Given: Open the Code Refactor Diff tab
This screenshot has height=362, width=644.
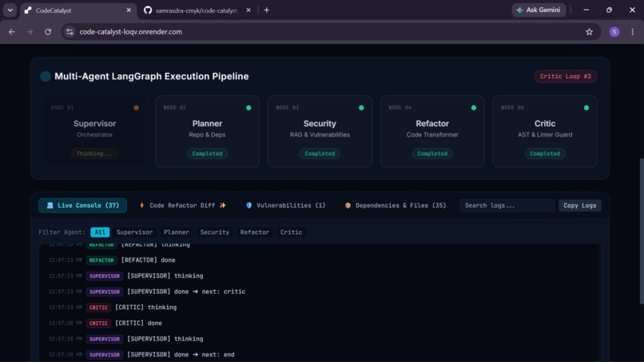Looking at the screenshot, I should (183, 205).
